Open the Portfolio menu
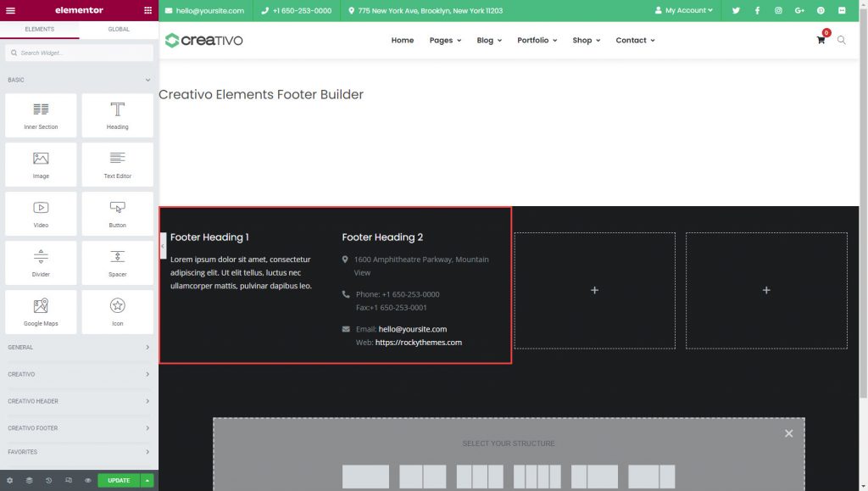 coord(537,41)
